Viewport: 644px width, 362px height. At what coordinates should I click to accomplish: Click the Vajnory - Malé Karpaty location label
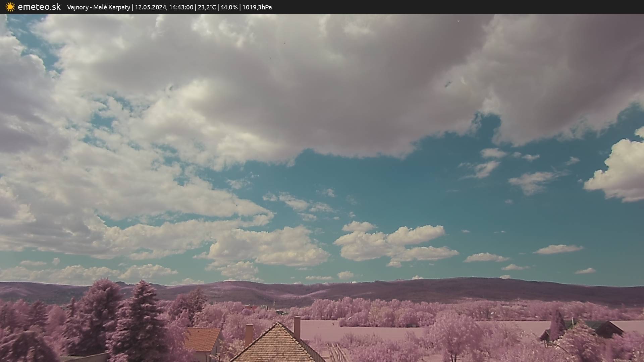(98, 7)
